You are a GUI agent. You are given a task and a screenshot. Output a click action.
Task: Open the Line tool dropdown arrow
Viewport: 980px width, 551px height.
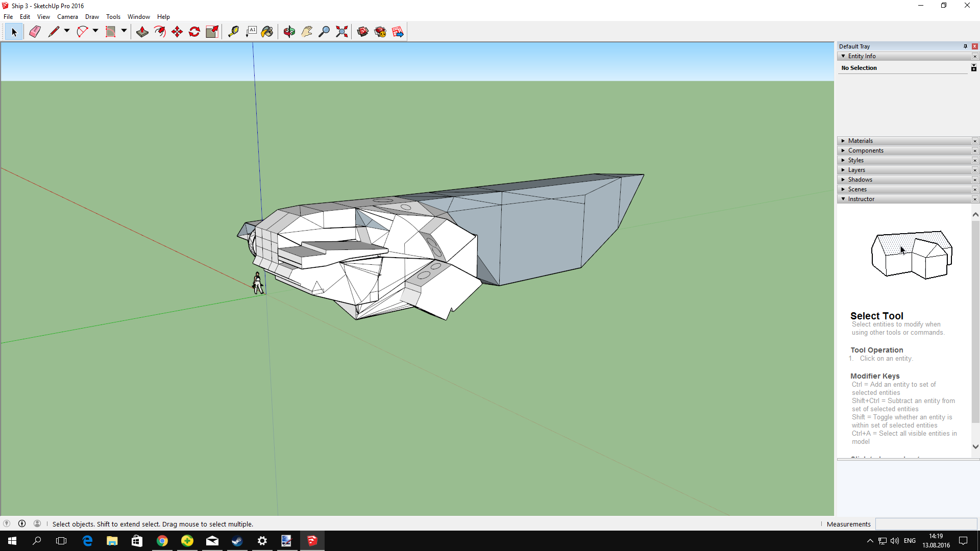coord(67,31)
